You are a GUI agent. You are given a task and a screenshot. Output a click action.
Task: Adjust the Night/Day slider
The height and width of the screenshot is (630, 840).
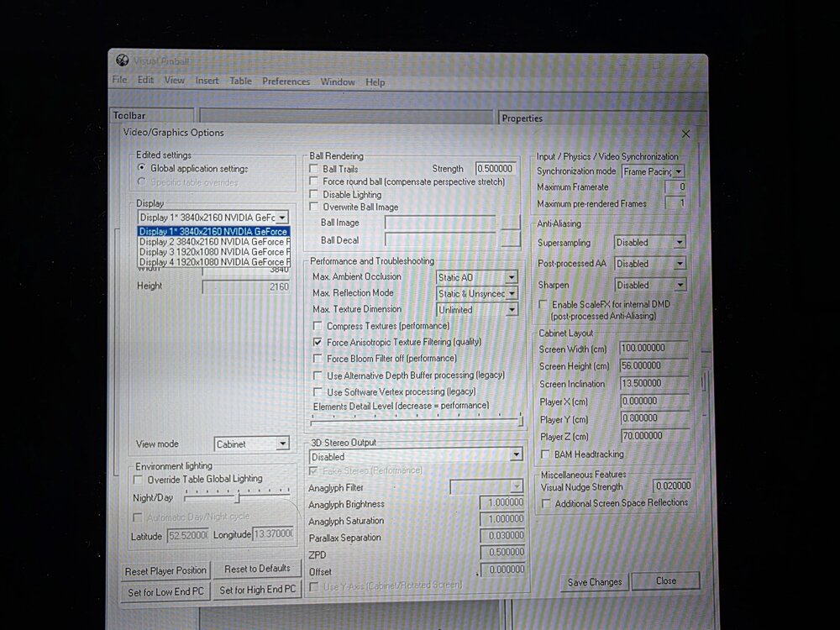[237, 496]
